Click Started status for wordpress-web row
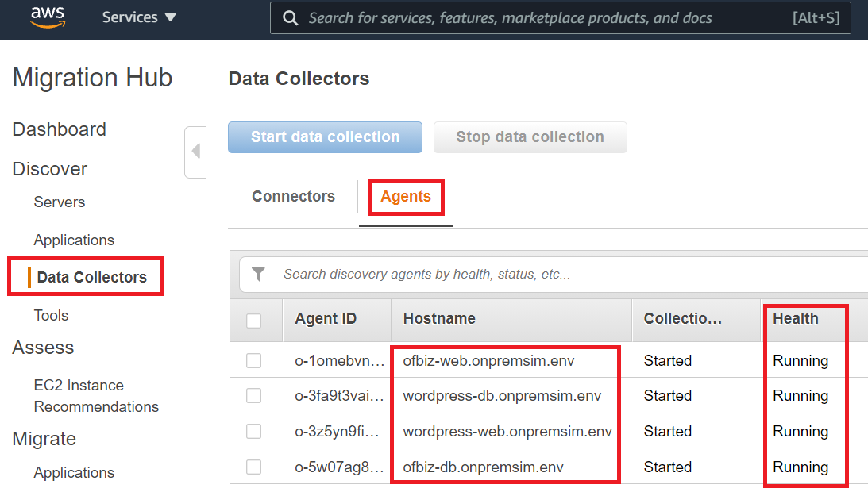 [x=668, y=431]
